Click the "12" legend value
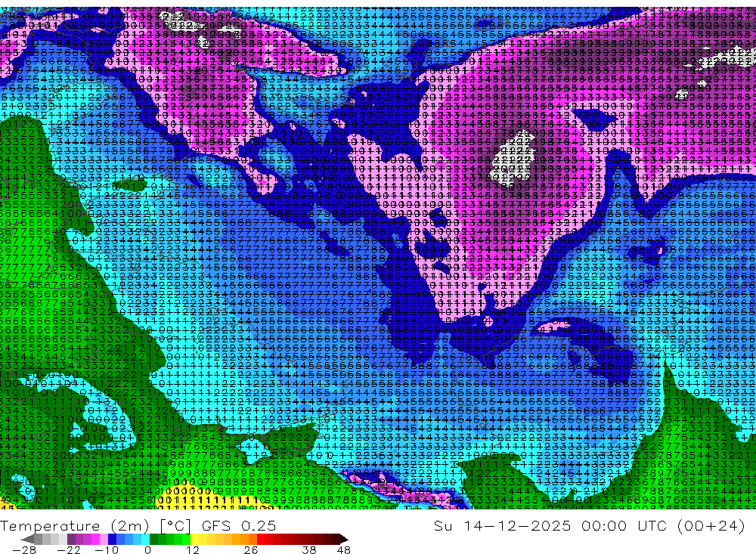 pyautogui.click(x=193, y=550)
